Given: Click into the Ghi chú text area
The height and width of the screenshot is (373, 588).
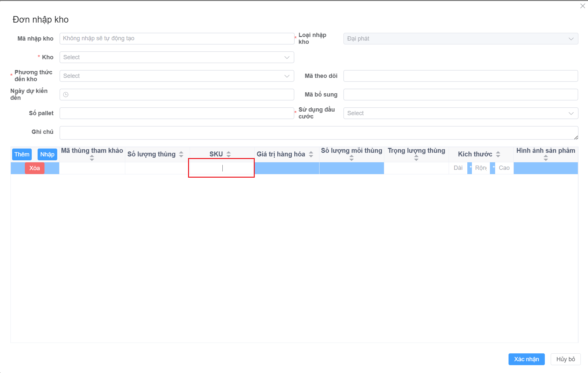Looking at the screenshot, I should click(319, 133).
